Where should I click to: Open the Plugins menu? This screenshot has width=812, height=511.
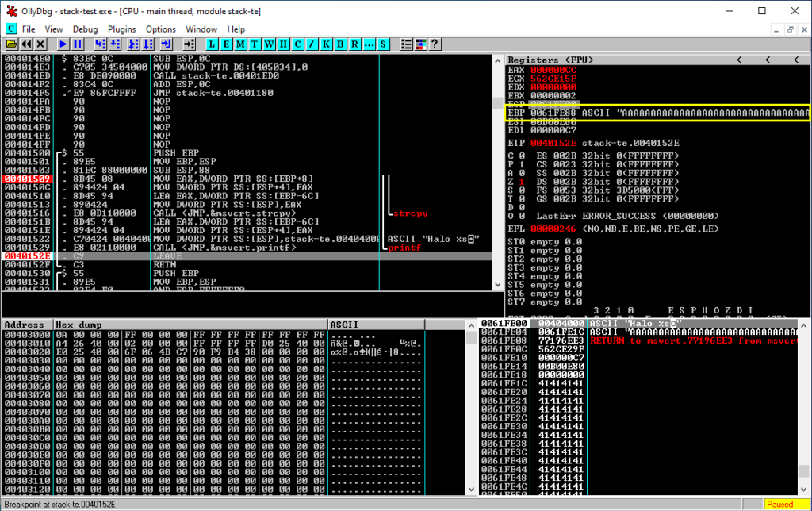(121, 29)
